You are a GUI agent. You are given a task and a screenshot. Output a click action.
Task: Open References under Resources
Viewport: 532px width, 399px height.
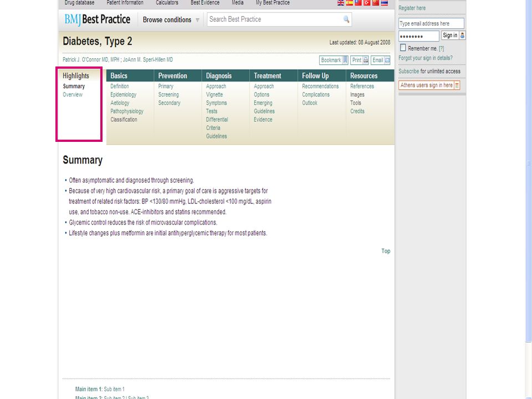[362, 86]
